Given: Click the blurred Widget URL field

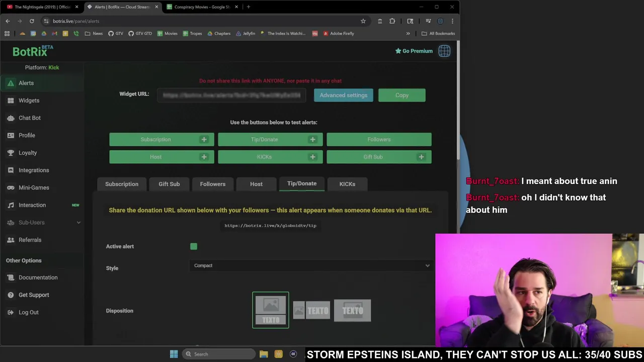Looking at the screenshot, I should tap(231, 95).
